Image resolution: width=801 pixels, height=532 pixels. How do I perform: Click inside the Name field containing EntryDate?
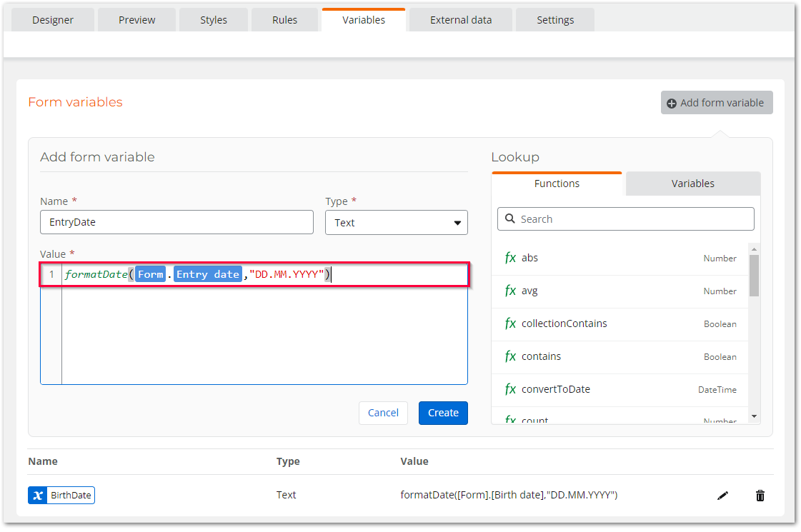176,222
